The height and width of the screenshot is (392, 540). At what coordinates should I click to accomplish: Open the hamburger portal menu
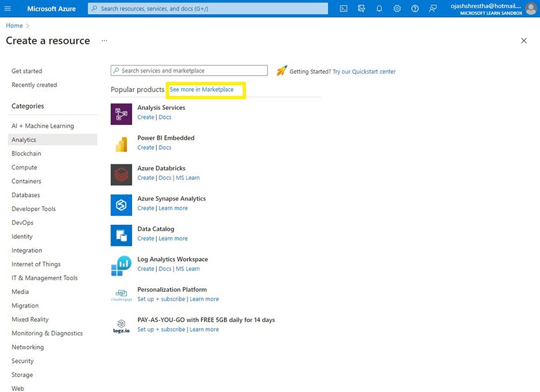(8, 8)
